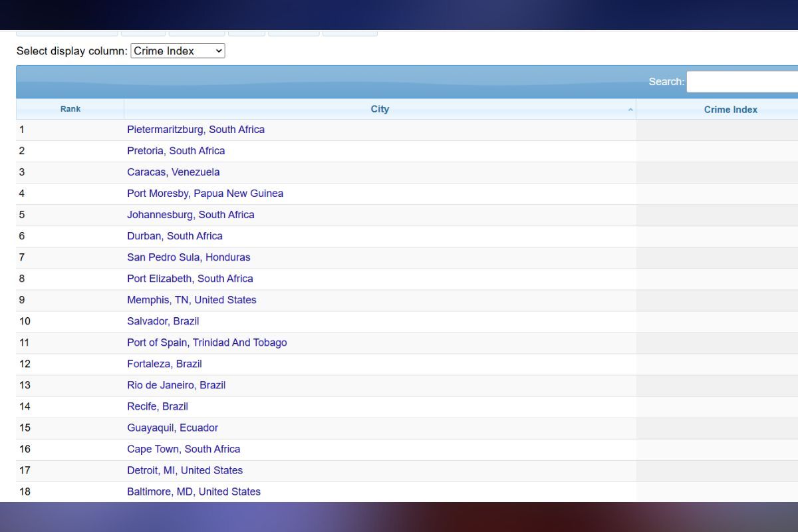Viewport: 798px width, 532px height.
Task: Open Port of Spain, Trinidad And Tobago link
Action: coord(207,342)
